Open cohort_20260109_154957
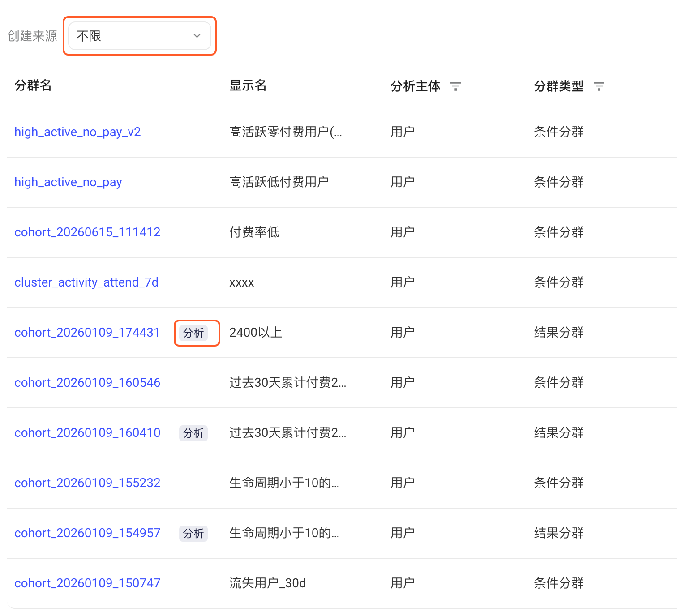677x616 pixels. (x=87, y=533)
